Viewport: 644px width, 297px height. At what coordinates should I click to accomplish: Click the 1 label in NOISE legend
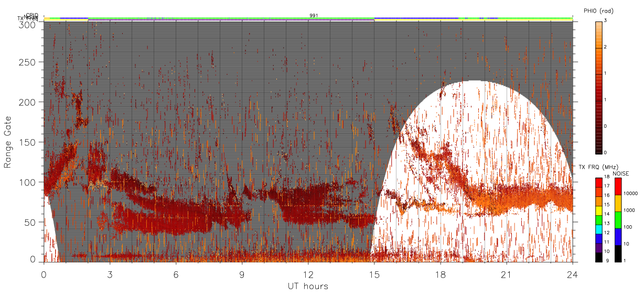(625, 260)
